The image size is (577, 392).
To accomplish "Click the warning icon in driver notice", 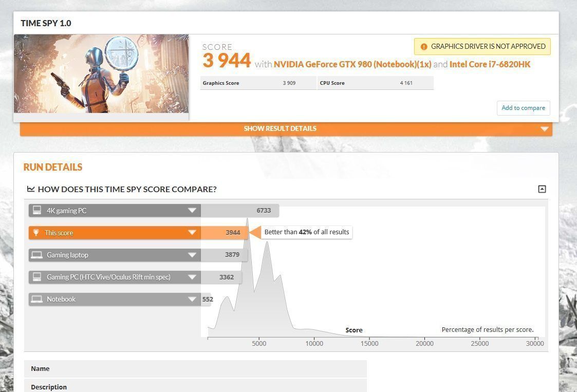I will coord(424,47).
